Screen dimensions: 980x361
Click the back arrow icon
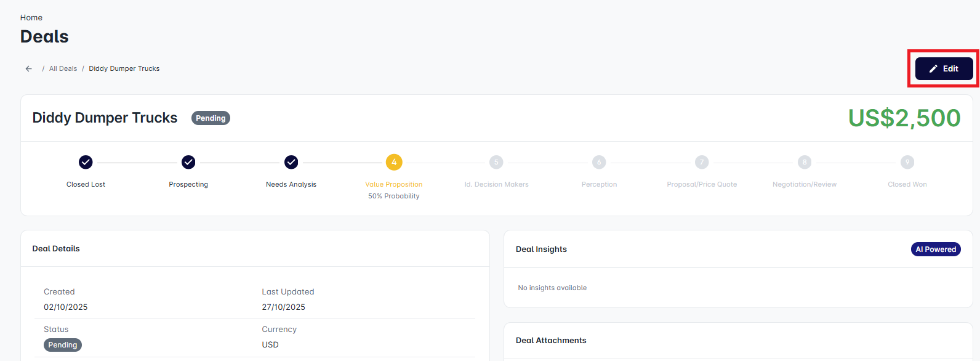click(x=29, y=69)
